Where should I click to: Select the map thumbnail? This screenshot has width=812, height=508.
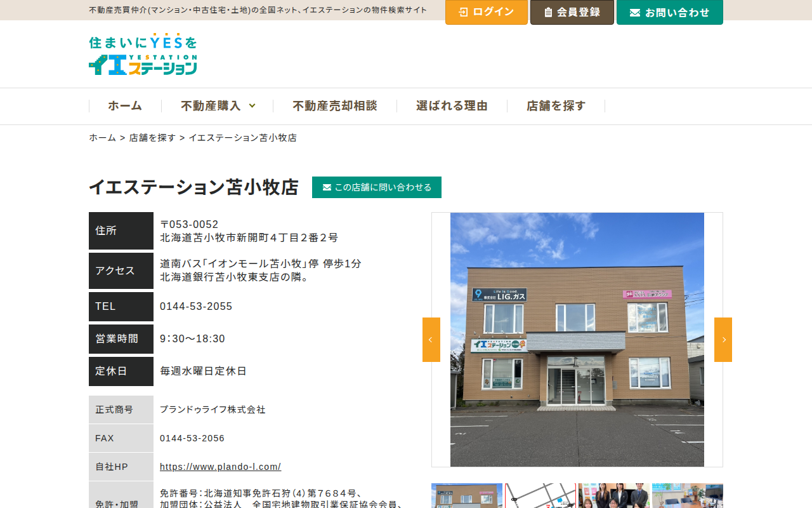pyautogui.click(x=540, y=496)
